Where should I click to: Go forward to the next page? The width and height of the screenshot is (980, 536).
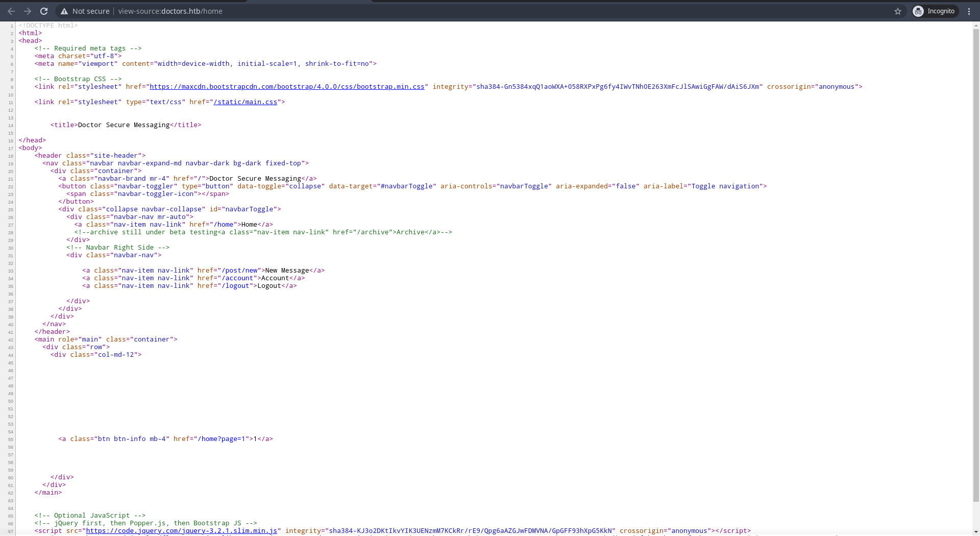[28, 11]
